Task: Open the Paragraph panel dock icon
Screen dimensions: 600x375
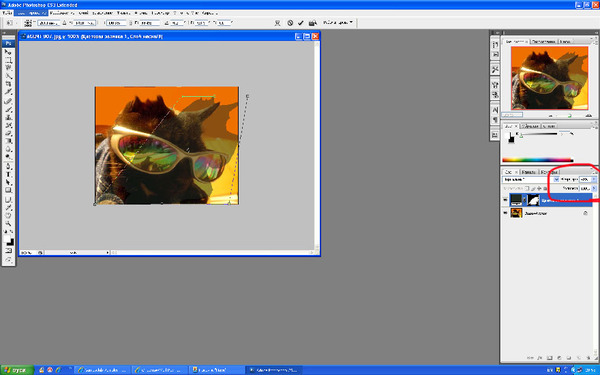Action: click(495, 120)
